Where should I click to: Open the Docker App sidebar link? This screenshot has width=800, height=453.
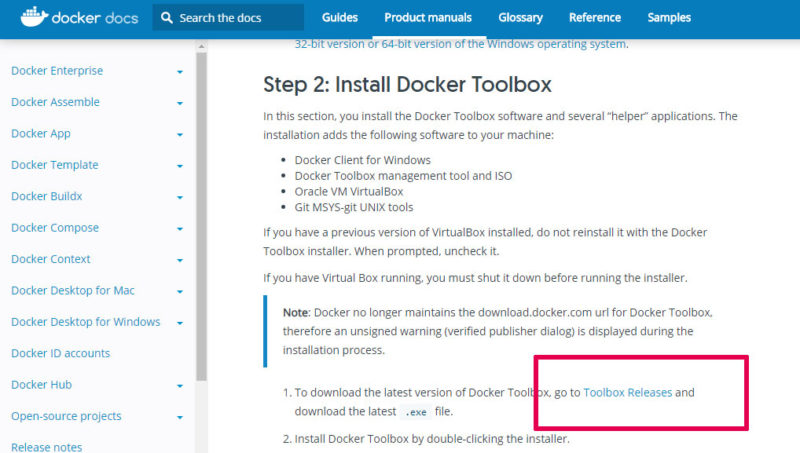coord(41,134)
